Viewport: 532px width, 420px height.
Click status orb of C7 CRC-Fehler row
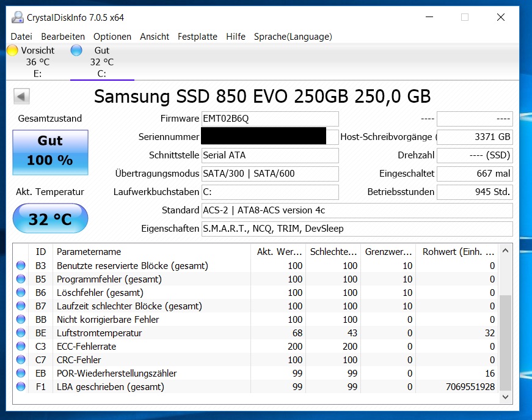tap(21, 359)
